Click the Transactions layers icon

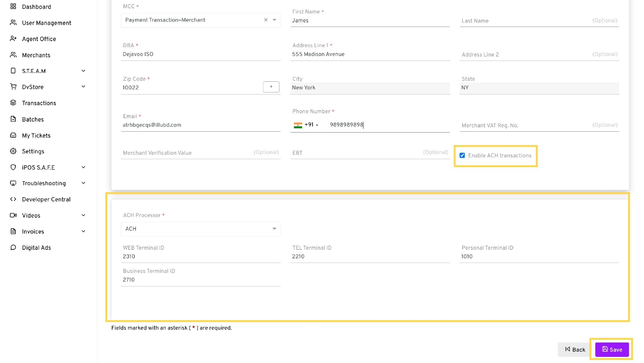pos(13,103)
